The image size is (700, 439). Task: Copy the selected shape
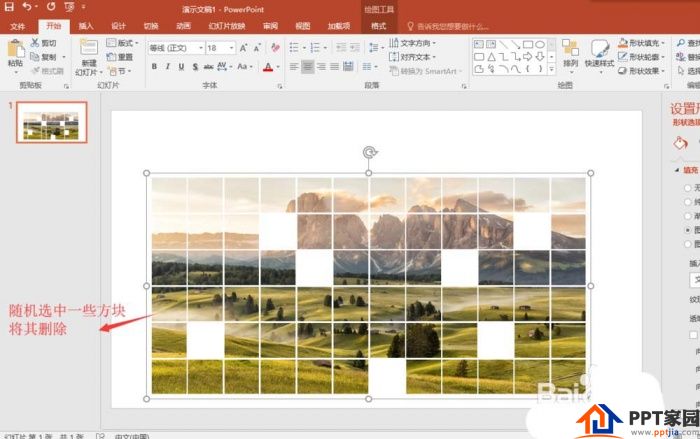coord(43,57)
